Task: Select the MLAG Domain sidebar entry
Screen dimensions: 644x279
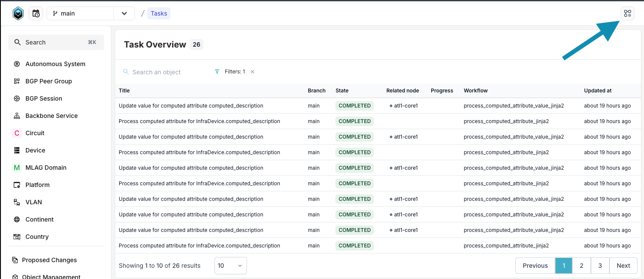Action: tap(46, 167)
